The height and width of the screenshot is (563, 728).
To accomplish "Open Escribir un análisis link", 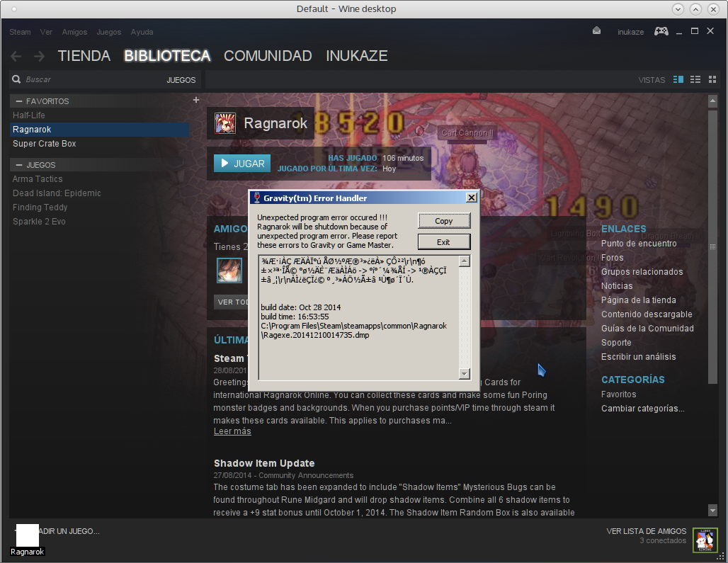I will (638, 357).
